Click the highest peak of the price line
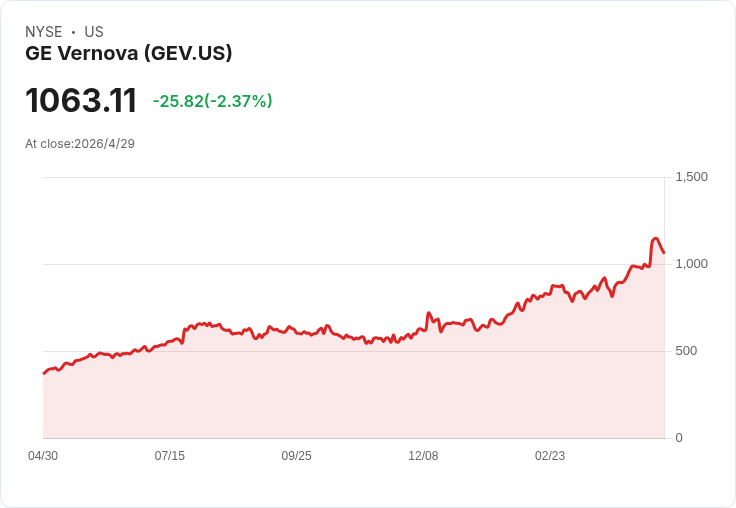The image size is (736, 508). point(656,239)
